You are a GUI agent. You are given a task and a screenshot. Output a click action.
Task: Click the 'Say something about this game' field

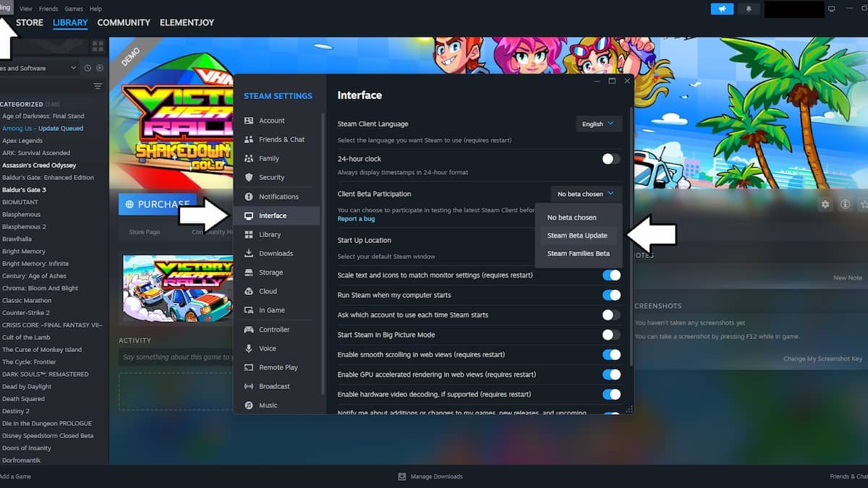pos(176,357)
